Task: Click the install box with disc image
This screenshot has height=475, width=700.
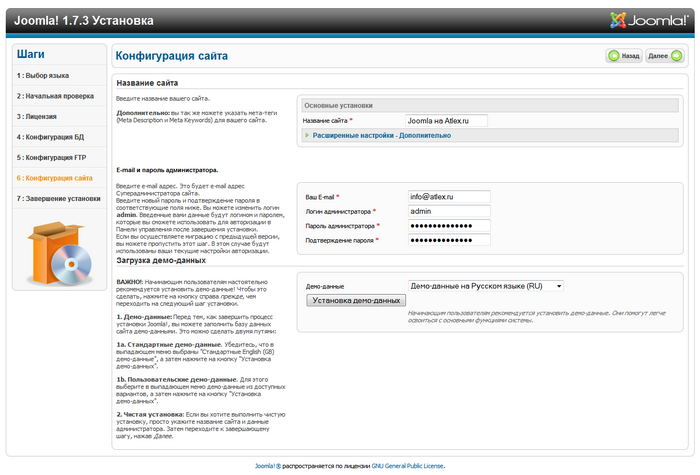Action: coord(59,253)
